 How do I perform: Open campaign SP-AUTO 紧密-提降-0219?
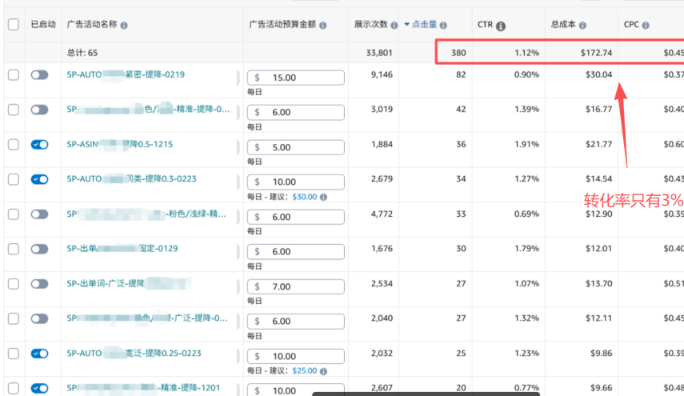pos(126,75)
